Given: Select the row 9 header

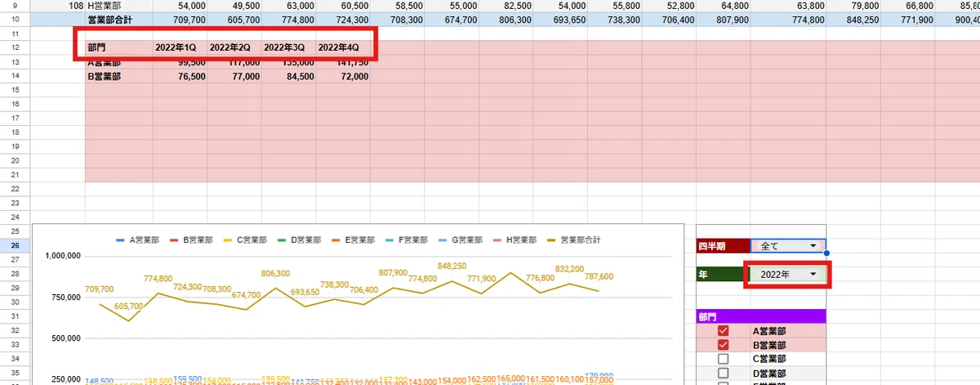Looking at the screenshot, I should 16,6.
